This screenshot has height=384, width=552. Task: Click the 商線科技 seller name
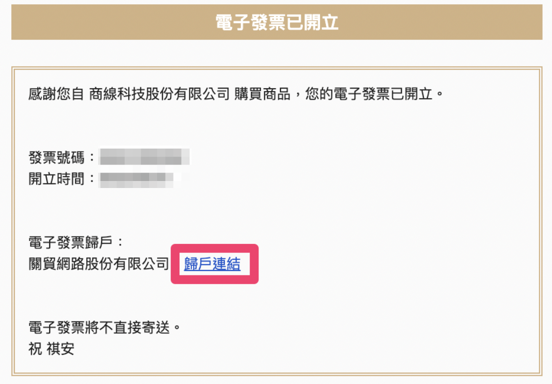(x=117, y=94)
